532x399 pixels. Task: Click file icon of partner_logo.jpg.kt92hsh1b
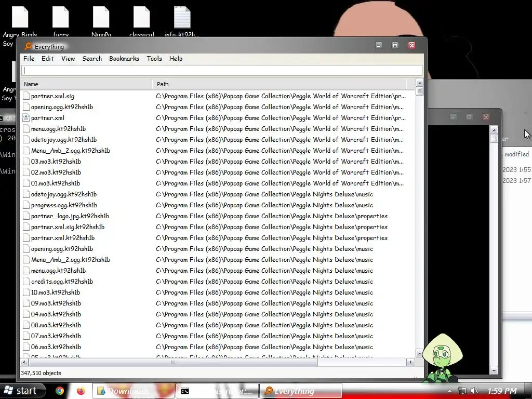click(x=26, y=216)
